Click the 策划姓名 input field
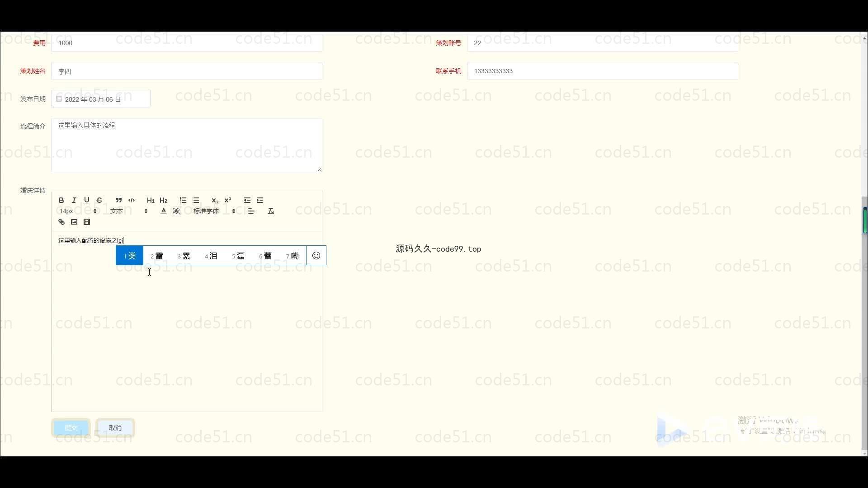The image size is (868, 488). click(187, 71)
